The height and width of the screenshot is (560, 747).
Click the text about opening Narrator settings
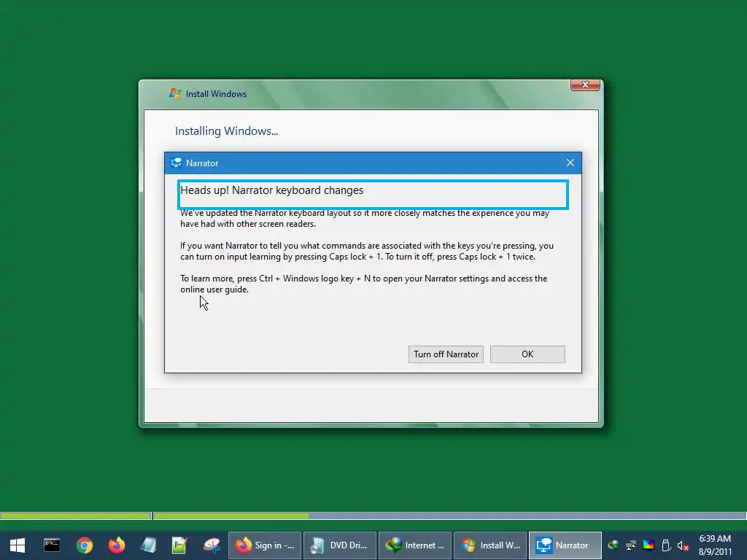click(363, 284)
